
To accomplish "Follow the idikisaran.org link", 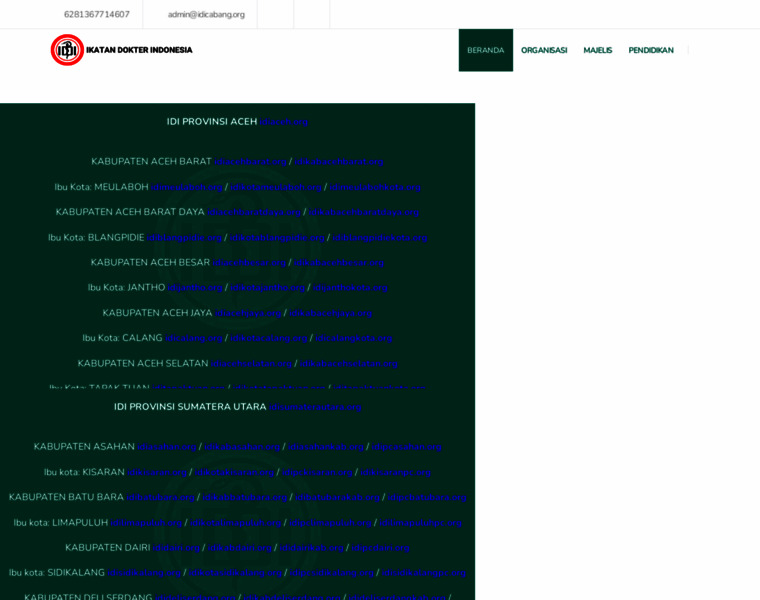I will 157,473.
